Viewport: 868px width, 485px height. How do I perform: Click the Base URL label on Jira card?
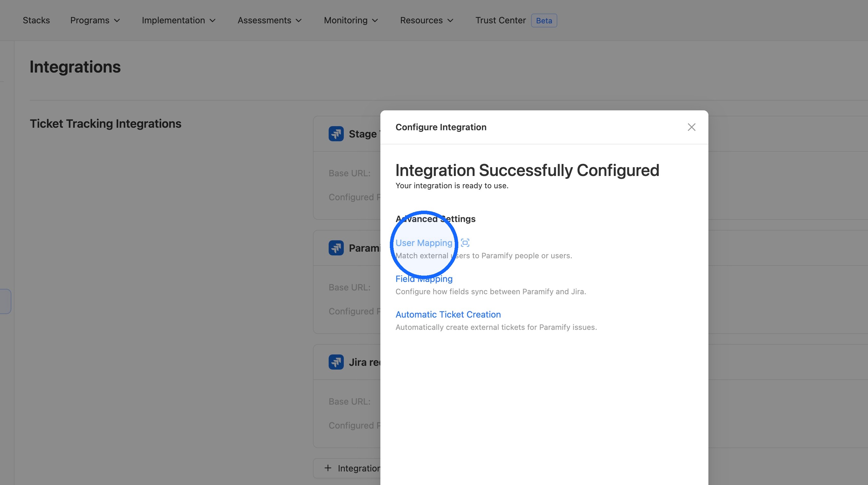point(349,401)
